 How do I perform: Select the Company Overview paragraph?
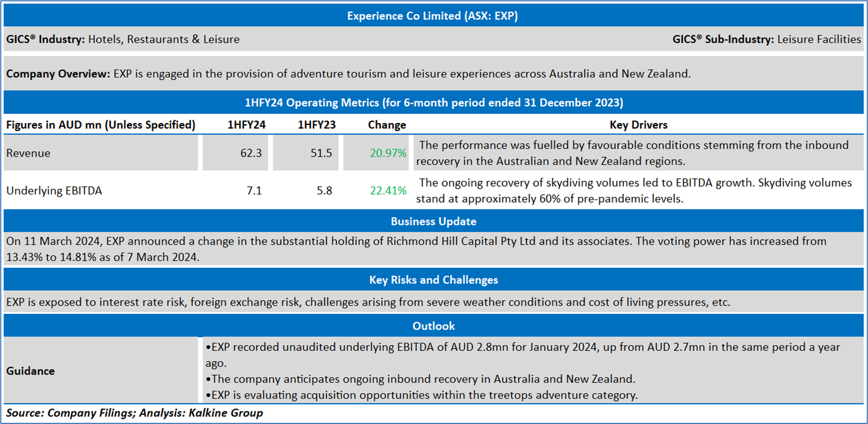click(x=348, y=74)
